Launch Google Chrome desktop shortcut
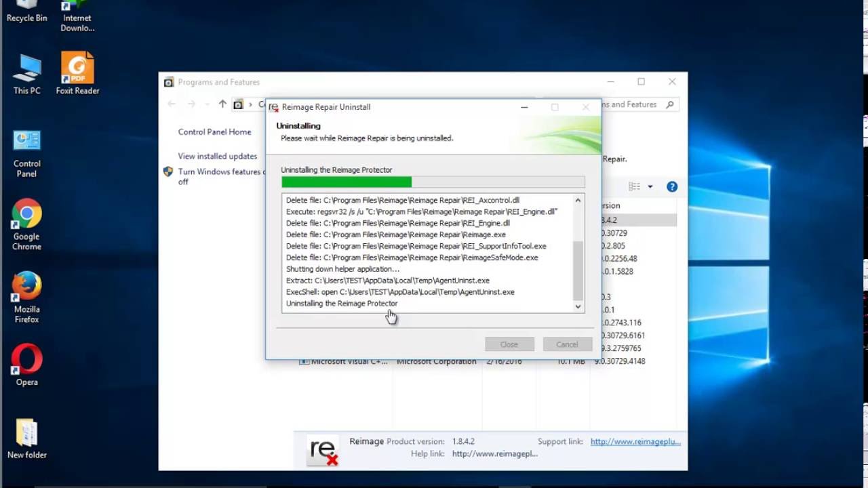Image resolution: width=868 pixels, height=488 pixels. (x=26, y=226)
